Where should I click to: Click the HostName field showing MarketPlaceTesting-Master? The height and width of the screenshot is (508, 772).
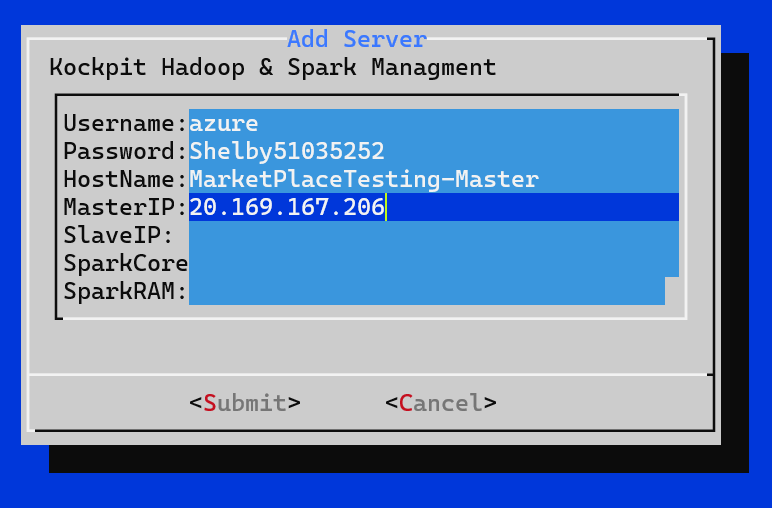pos(434,179)
